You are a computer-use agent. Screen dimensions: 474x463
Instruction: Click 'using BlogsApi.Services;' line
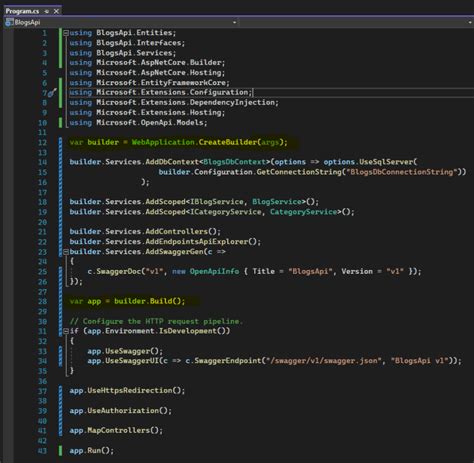click(x=123, y=53)
